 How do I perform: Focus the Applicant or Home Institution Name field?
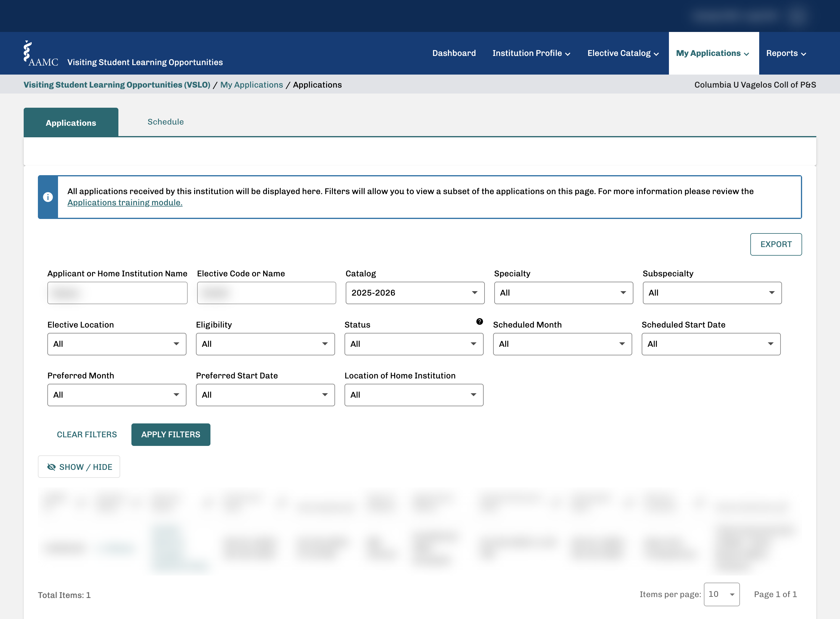coord(117,293)
